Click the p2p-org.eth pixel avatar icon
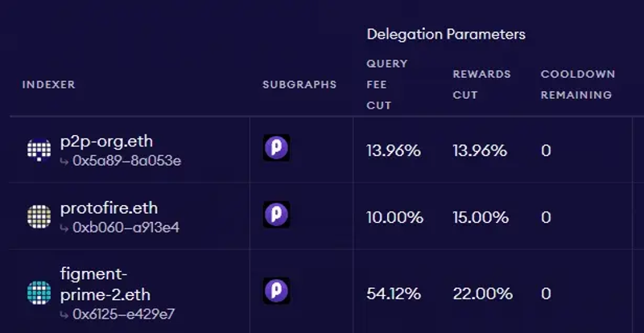The height and width of the screenshot is (333, 644). [x=39, y=150]
